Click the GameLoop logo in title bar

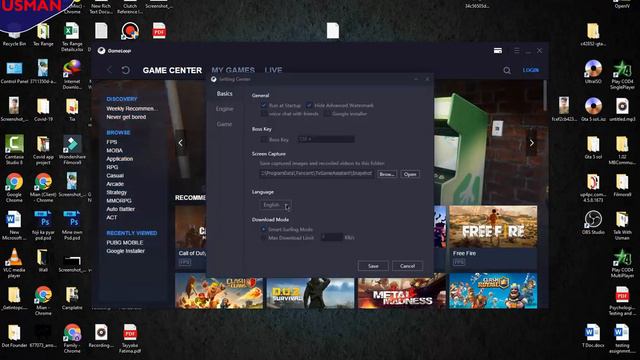pyautogui.click(x=102, y=51)
